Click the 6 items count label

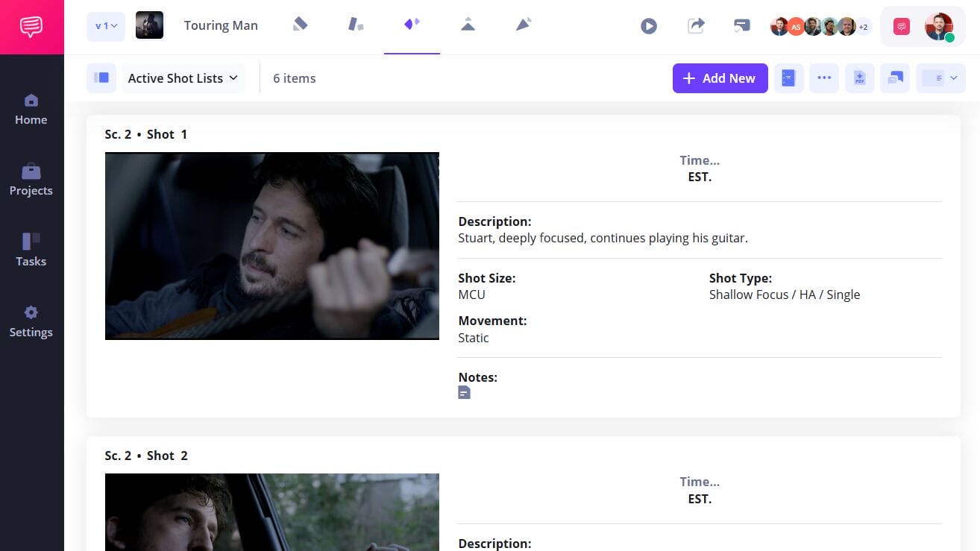(x=295, y=78)
